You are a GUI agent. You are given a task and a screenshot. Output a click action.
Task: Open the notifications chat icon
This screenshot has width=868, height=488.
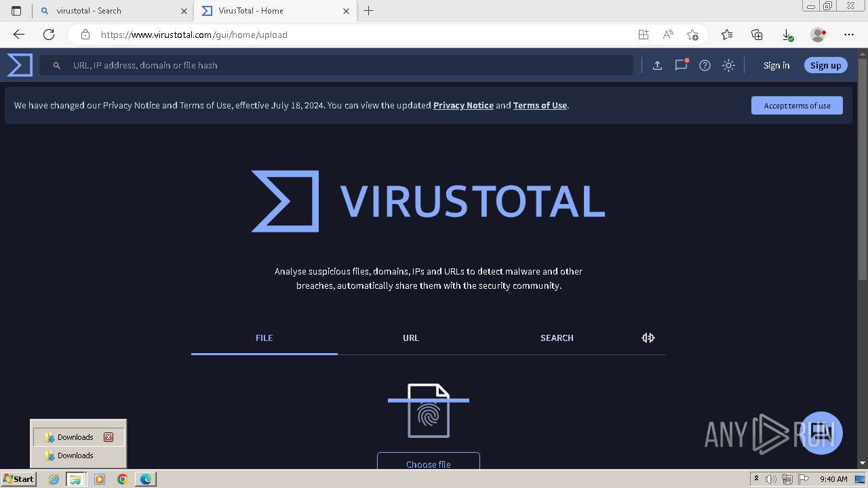coord(681,65)
